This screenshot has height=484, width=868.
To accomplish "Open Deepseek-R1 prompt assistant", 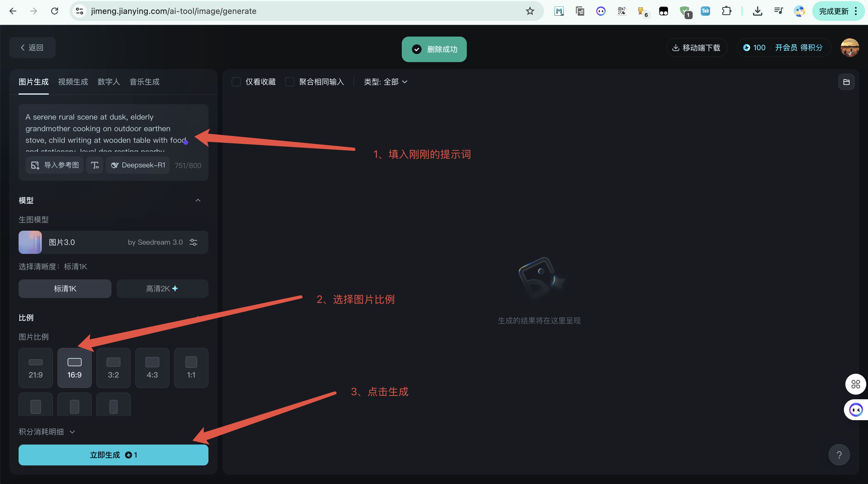I will 138,165.
